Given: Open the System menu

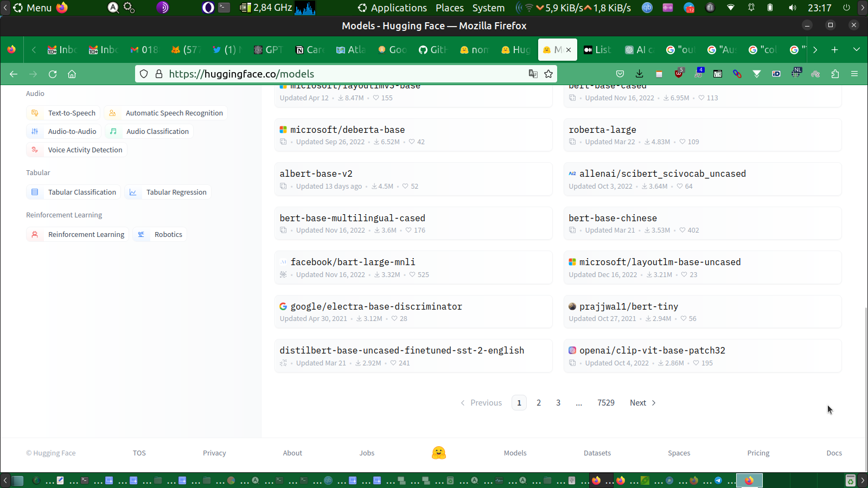Looking at the screenshot, I should tap(488, 8).
